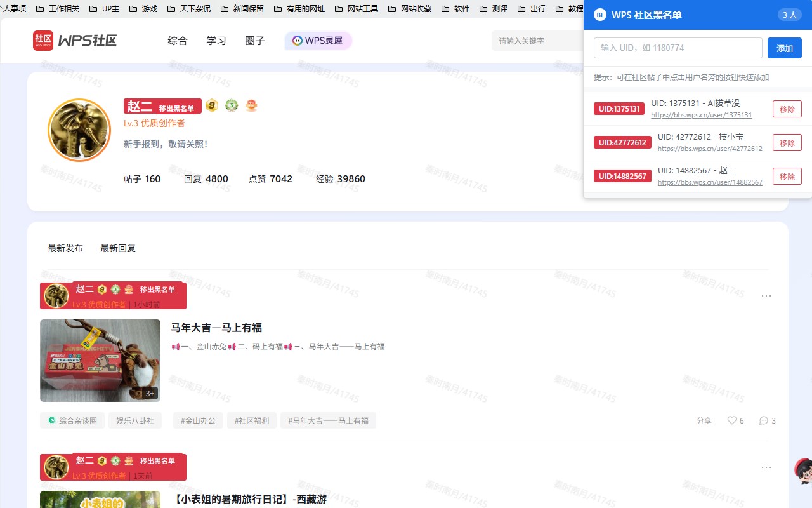This screenshot has height=508, width=812.
Task: Click the 回复 4800 stat on the profile
Action: tap(206, 179)
